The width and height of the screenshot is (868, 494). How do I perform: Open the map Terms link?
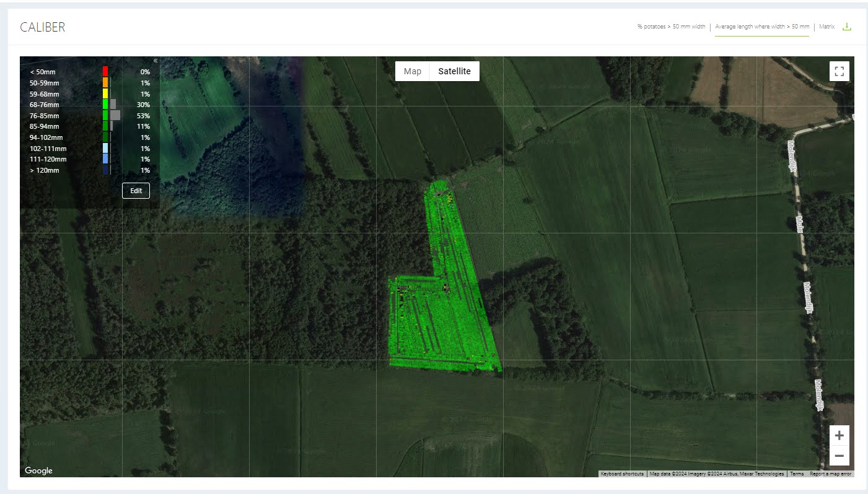(797, 474)
